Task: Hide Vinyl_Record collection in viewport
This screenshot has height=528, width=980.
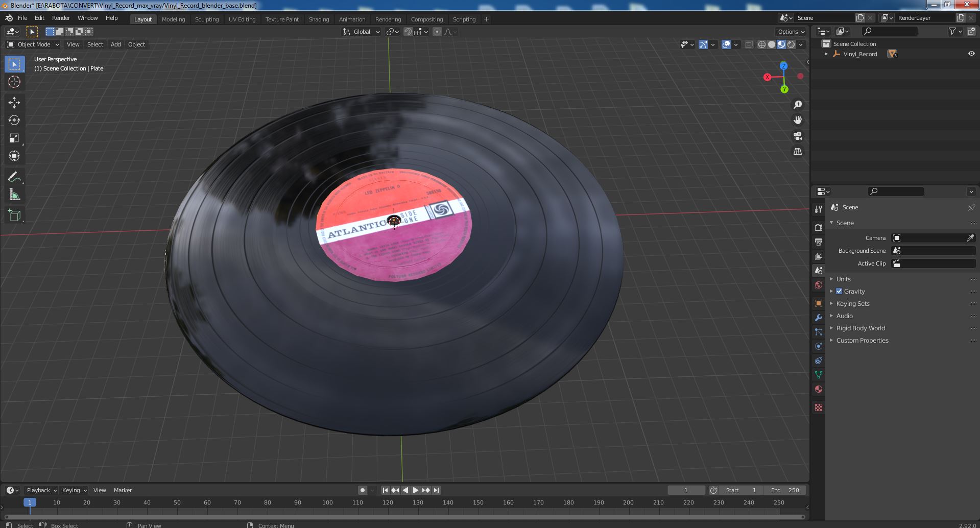Action: coord(971,54)
